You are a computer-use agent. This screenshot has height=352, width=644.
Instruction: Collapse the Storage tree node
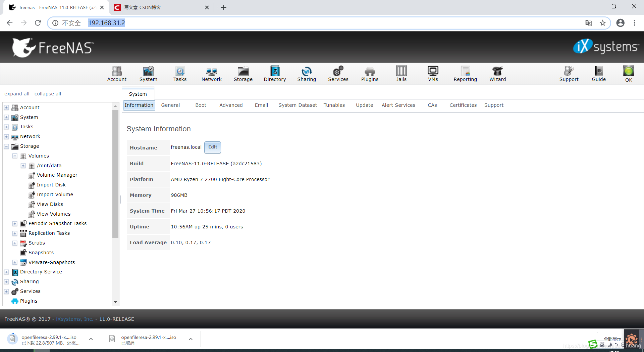coord(6,146)
